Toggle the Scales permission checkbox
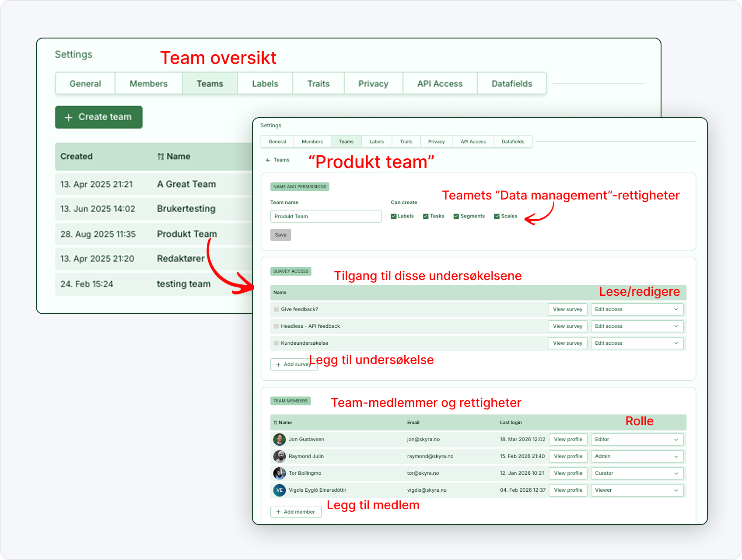742x560 pixels. [x=497, y=216]
